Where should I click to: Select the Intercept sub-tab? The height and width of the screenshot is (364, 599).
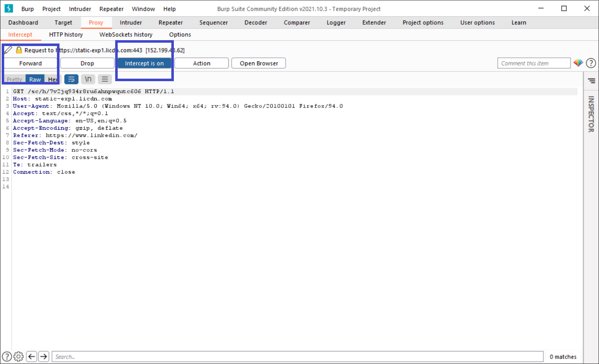point(20,35)
